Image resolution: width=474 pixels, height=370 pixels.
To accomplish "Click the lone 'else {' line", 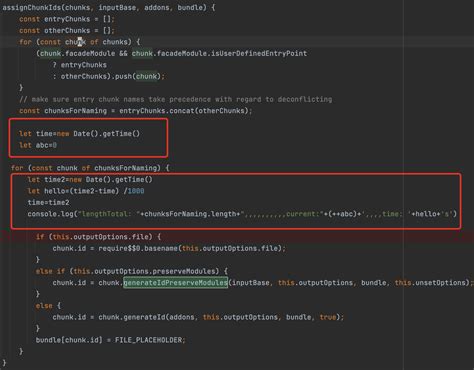I will (x=48, y=306).
